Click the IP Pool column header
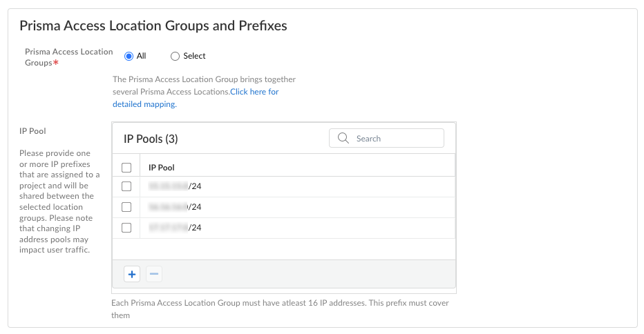Viewport: 644px width, 334px height. click(162, 167)
